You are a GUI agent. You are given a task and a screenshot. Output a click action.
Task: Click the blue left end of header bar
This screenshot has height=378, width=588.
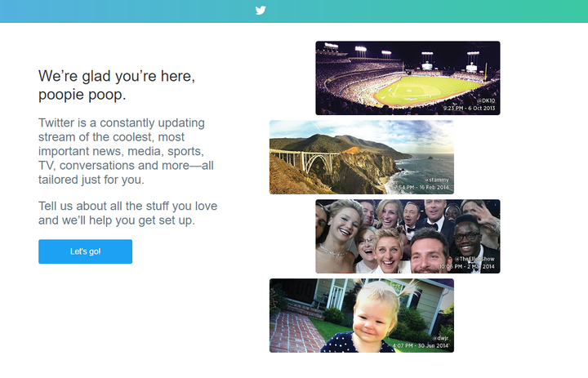click(33, 11)
